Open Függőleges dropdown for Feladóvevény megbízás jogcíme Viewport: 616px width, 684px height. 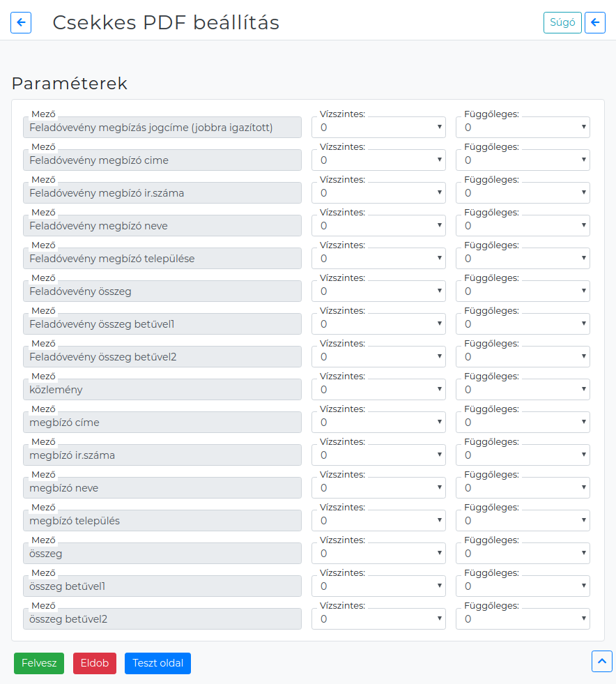click(523, 128)
